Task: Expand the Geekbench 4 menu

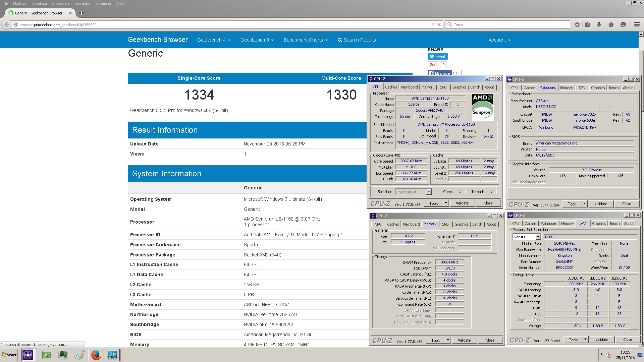Action: pyautogui.click(x=214, y=40)
